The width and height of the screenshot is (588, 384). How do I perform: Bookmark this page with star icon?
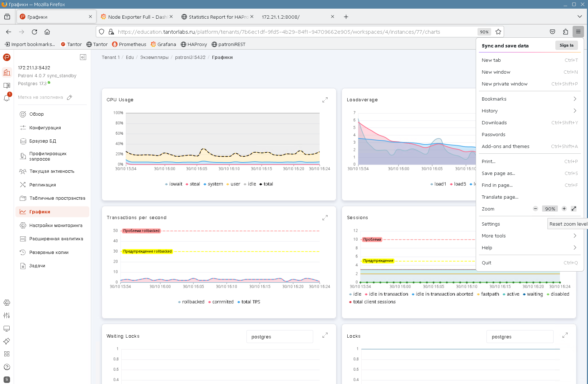(x=498, y=32)
